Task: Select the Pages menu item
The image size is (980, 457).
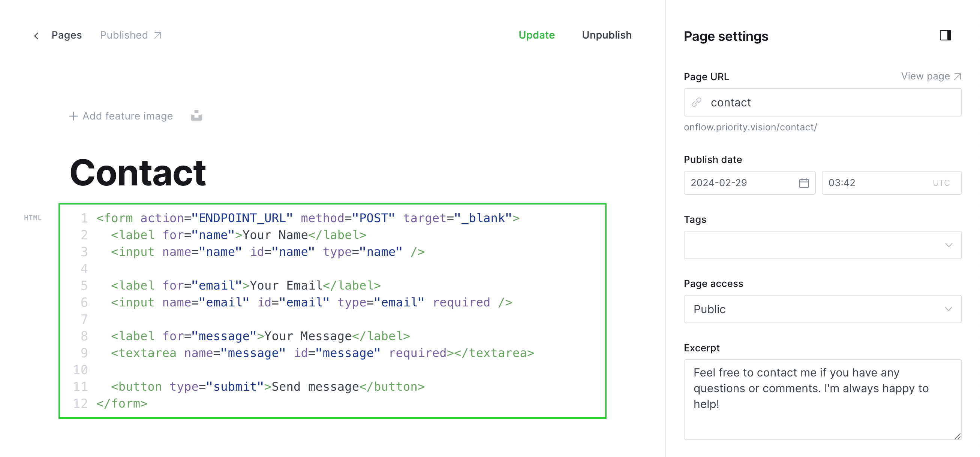Action: [67, 35]
